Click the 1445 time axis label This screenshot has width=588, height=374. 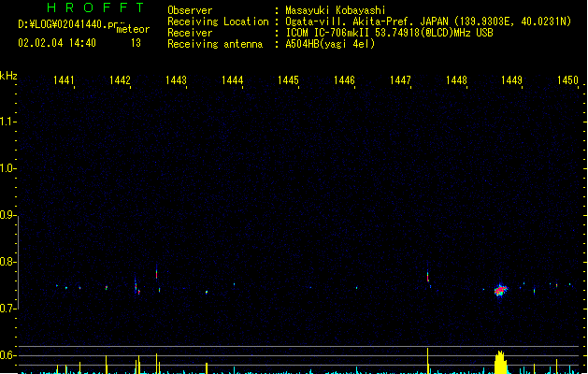click(x=288, y=80)
